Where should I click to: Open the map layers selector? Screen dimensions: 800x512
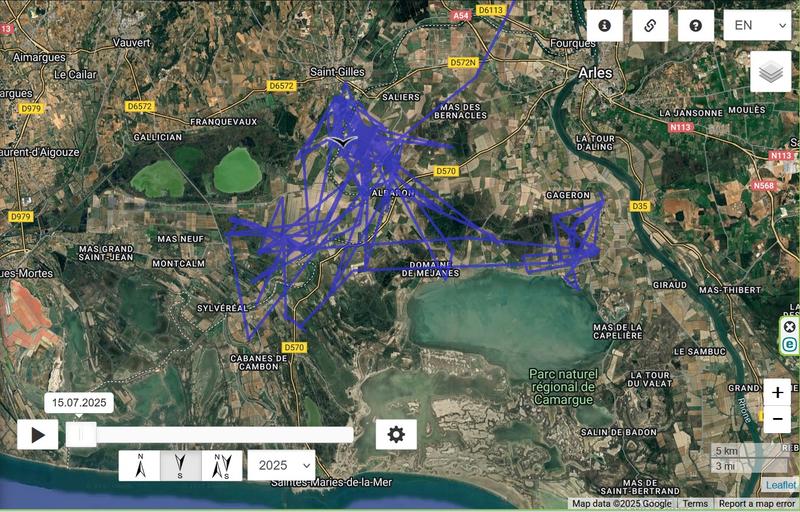click(770, 72)
